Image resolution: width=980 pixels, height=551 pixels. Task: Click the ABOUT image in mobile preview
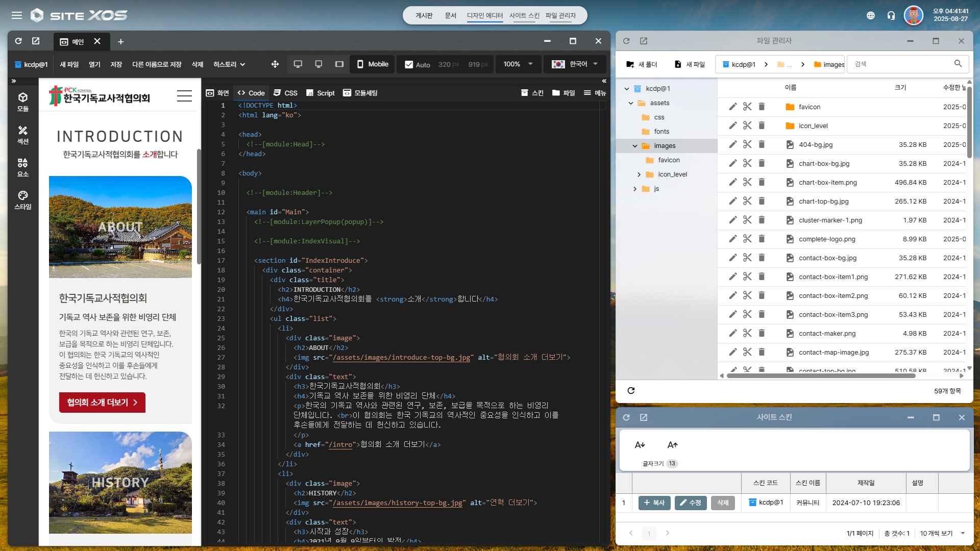point(120,227)
